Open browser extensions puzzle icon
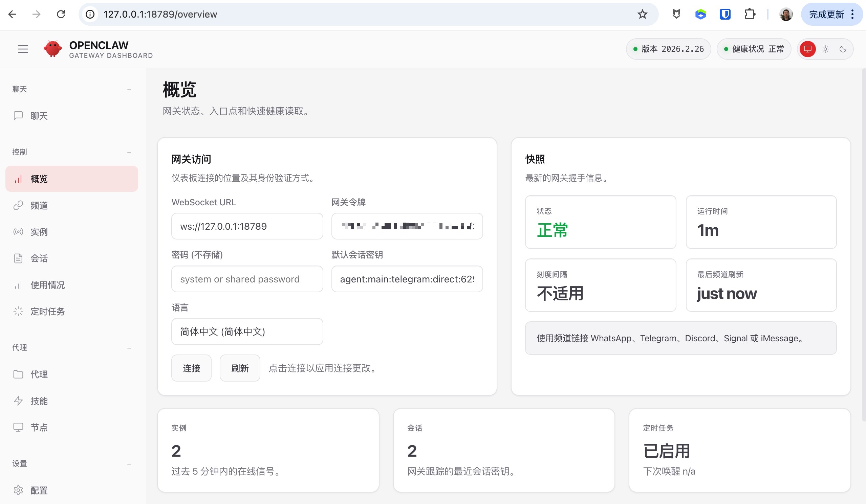The height and width of the screenshot is (504, 866). click(749, 15)
